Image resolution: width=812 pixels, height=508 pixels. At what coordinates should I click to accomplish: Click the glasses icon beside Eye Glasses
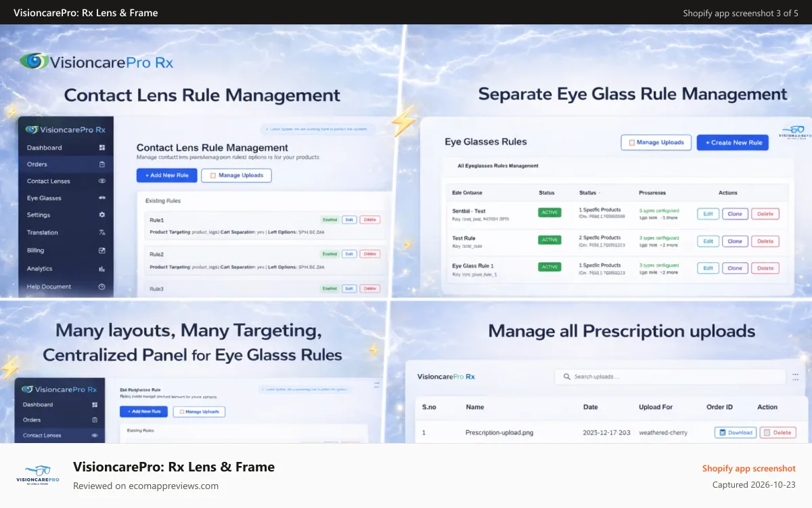pos(102,198)
